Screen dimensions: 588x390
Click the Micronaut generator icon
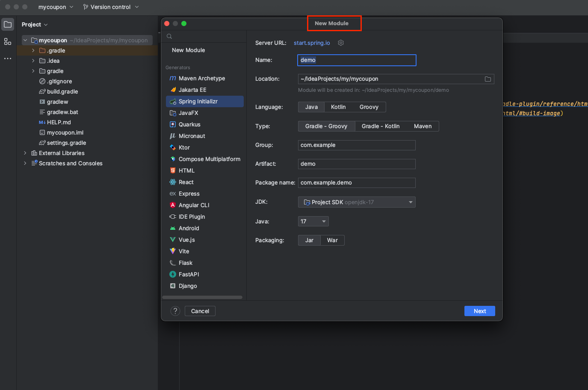tap(173, 136)
